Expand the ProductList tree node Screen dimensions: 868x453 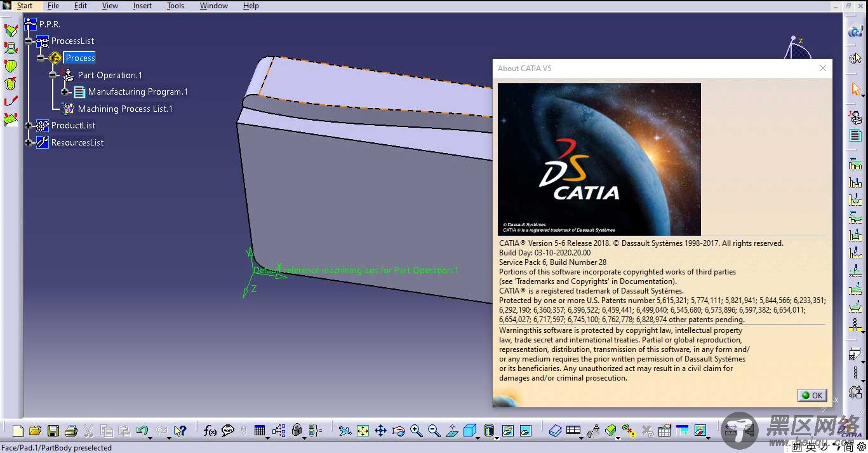tap(29, 126)
